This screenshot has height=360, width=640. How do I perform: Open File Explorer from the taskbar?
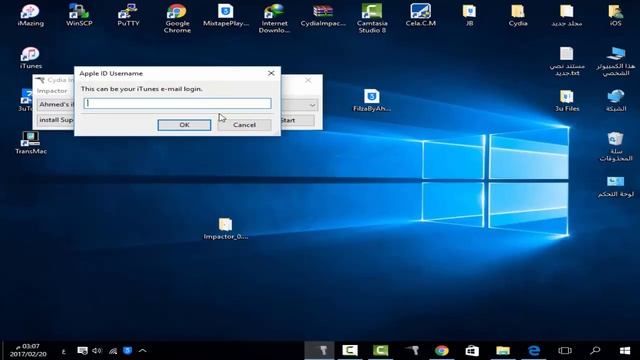pyautogui.click(x=503, y=351)
